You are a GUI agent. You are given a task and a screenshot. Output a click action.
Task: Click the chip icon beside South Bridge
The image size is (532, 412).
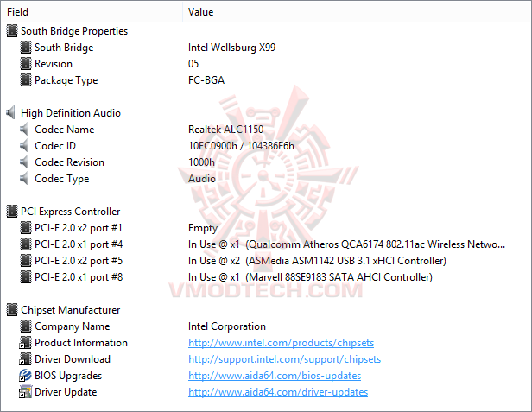coord(26,48)
